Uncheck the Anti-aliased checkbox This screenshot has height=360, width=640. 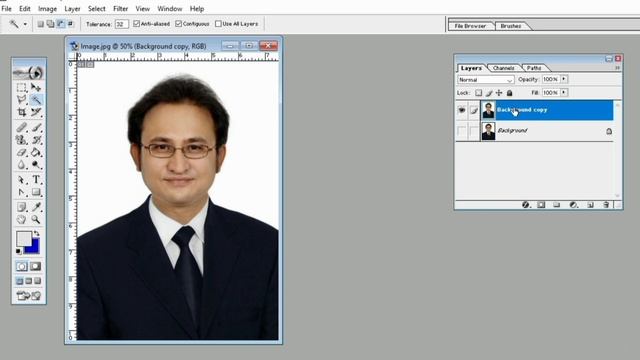point(136,24)
